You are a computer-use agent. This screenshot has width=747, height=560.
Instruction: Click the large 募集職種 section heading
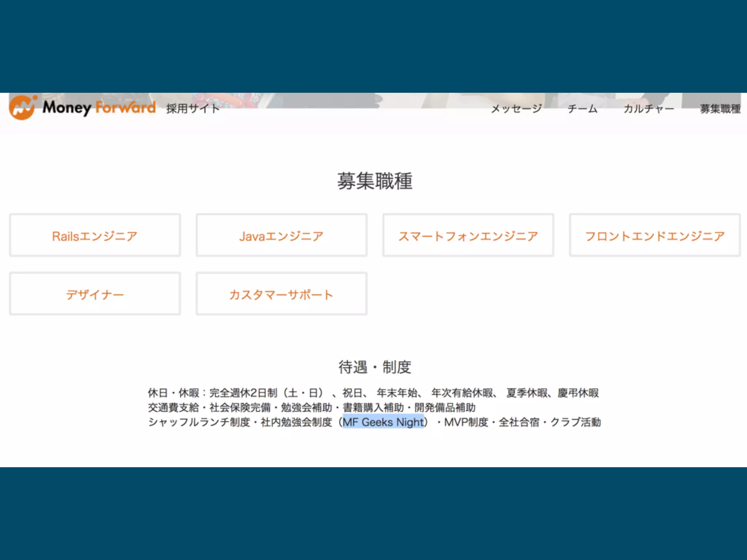tap(375, 181)
